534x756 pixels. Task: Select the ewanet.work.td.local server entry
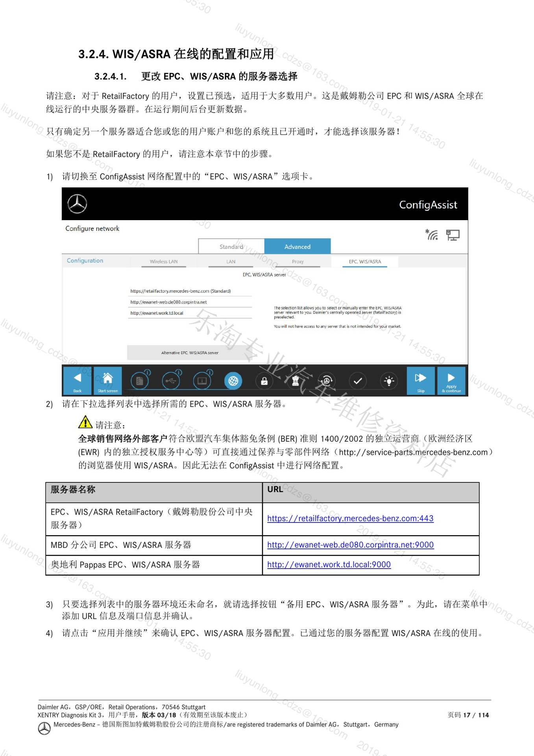[x=190, y=313]
